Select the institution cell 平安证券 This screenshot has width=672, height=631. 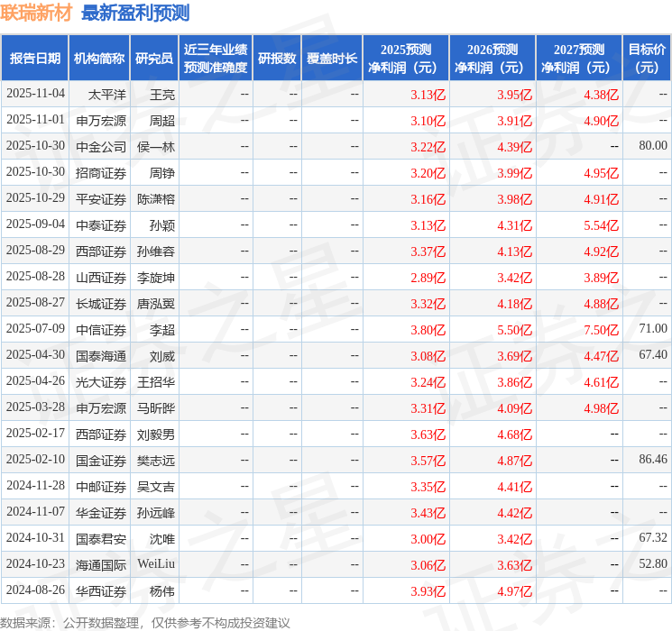[x=101, y=199]
